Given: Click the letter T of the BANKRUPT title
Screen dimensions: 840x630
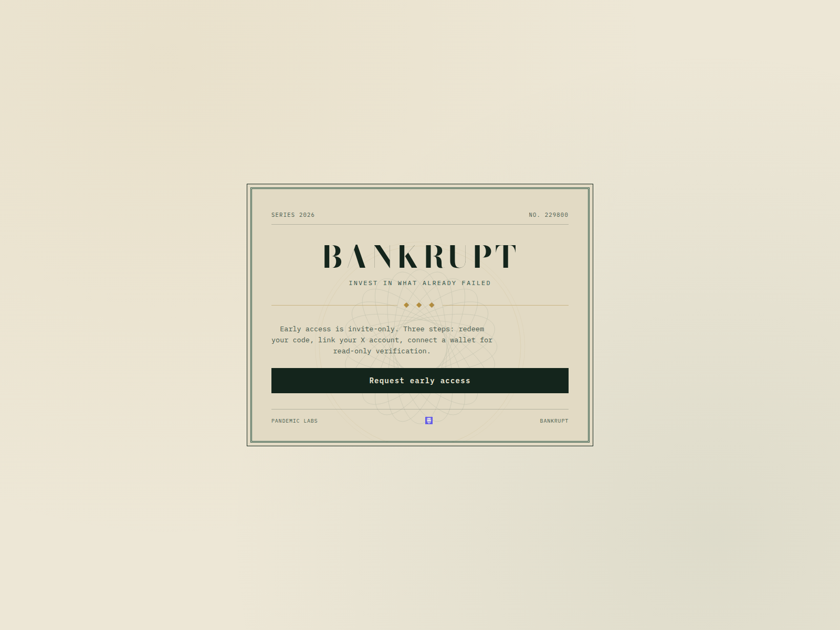Looking at the screenshot, I should [x=506, y=256].
